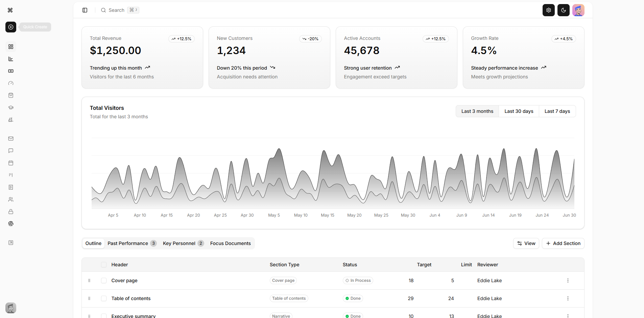Check the select-all checkbox in table header
This screenshot has width=644, height=318.
point(104,265)
